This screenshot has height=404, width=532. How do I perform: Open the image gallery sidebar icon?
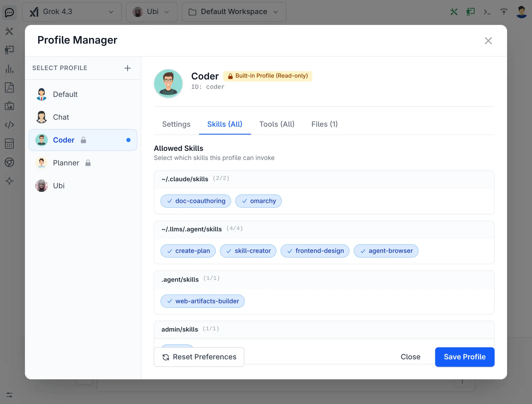9,106
